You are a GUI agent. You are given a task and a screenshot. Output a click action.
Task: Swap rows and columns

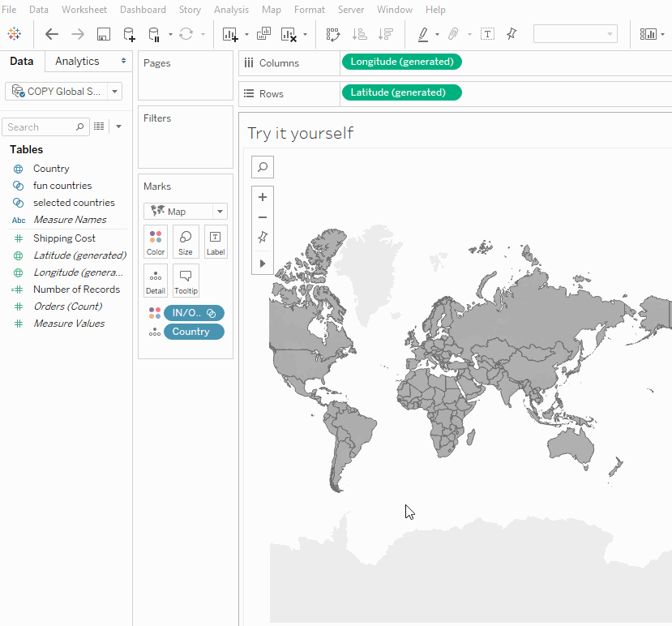tap(332, 34)
